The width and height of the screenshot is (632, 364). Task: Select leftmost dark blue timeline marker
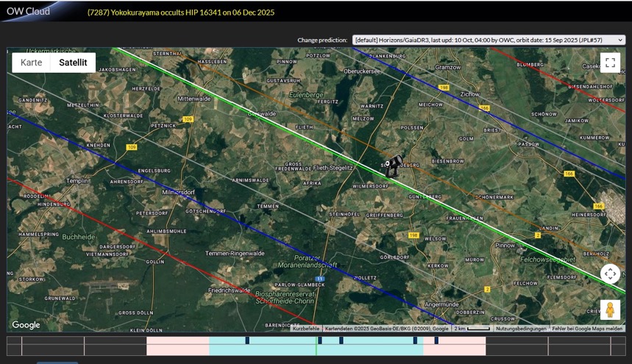pyautogui.click(x=247, y=340)
